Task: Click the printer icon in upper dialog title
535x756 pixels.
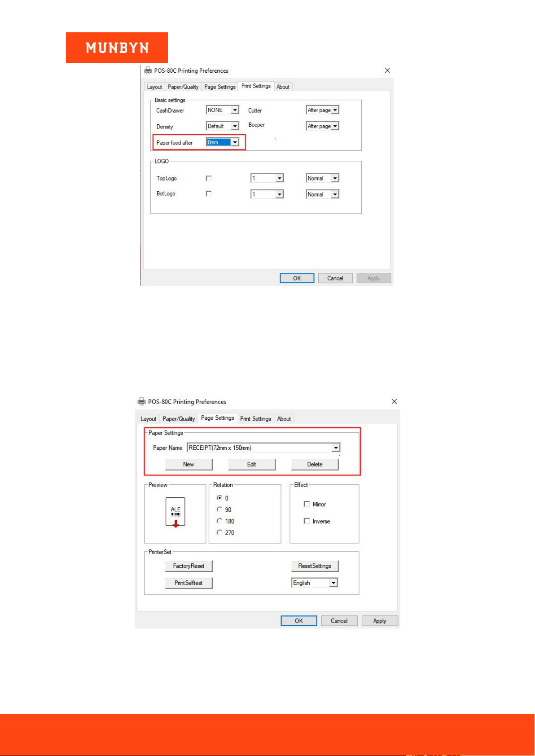Action: tap(148, 70)
